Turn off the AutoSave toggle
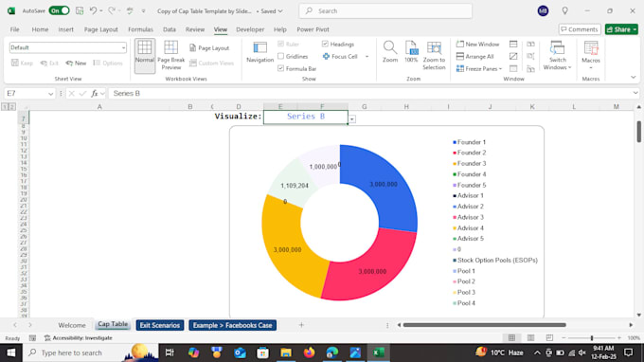Viewport: 644px width, 362px height. [x=59, y=10]
